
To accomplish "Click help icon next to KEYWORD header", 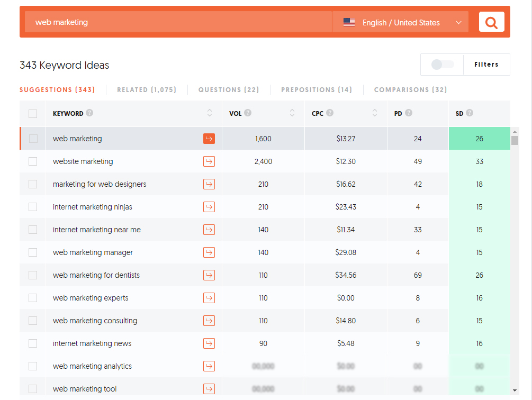I will pos(89,113).
